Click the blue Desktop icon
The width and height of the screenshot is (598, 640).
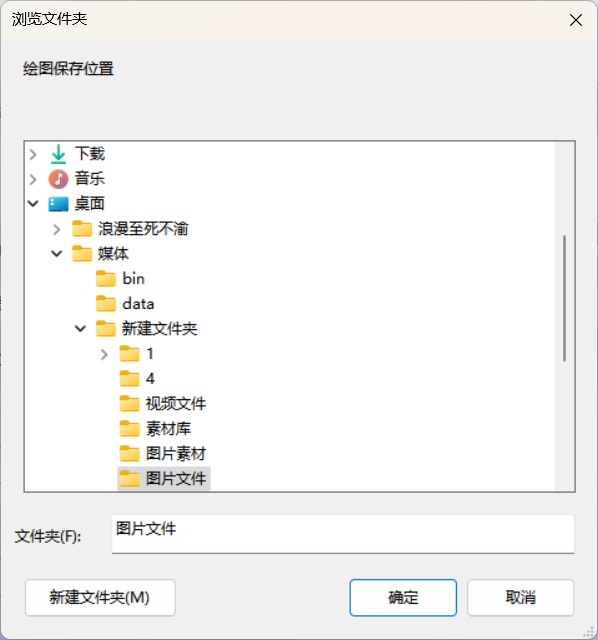click(58, 204)
